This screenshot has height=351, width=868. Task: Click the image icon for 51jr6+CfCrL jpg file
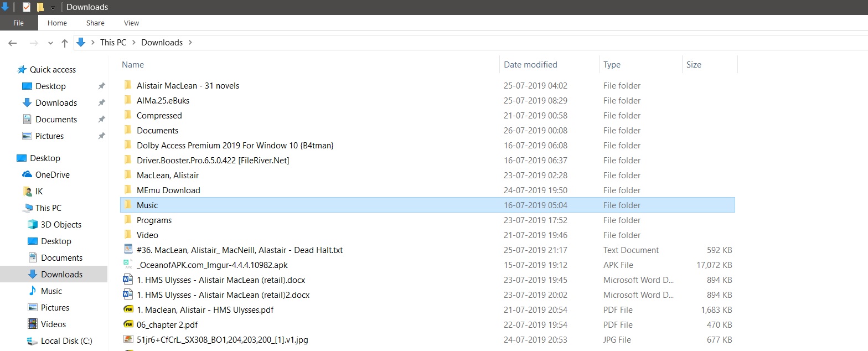(x=128, y=339)
